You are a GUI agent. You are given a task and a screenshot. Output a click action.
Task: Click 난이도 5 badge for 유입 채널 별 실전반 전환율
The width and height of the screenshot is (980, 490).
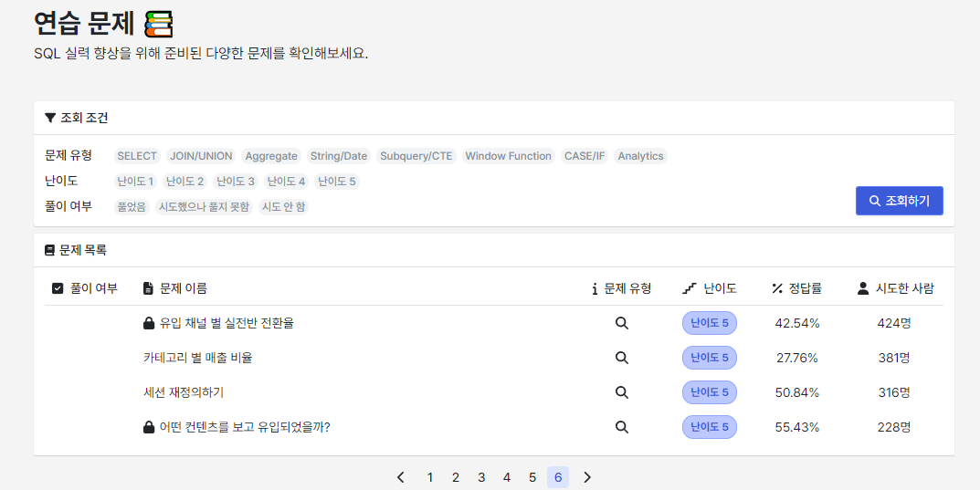tap(710, 323)
